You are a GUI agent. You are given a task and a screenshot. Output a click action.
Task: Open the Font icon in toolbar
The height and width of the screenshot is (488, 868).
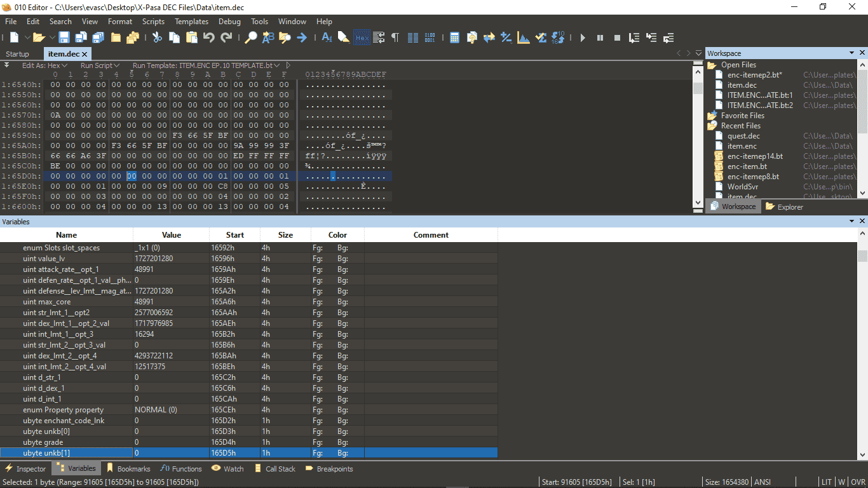click(x=327, y=37)
